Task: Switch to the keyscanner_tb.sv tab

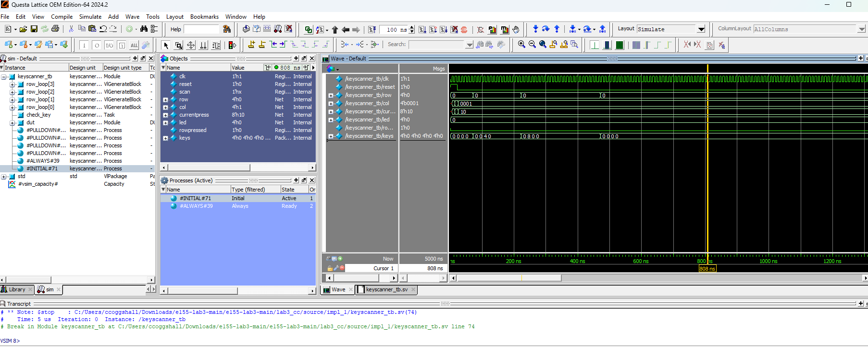Action: coord(386,289)
